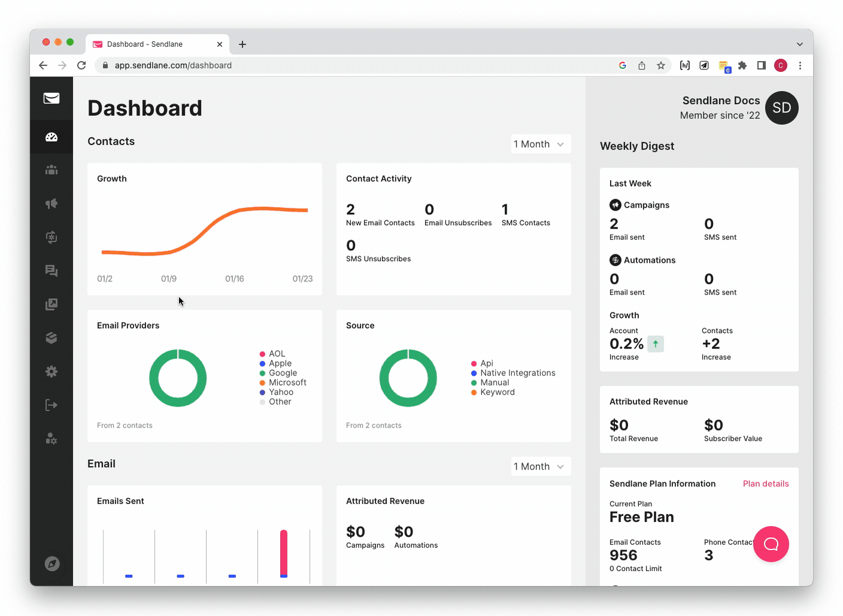Click the SMS Contacts label
Screen dimensions: 843x616
point(526,223)
